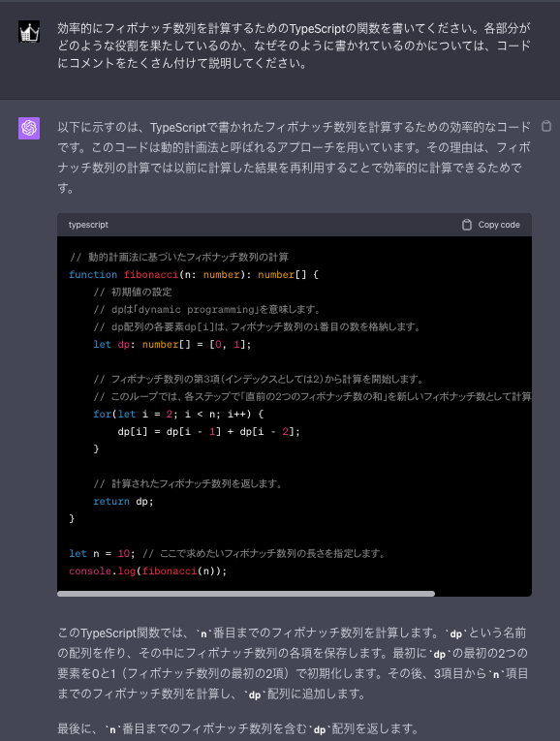Click the ChatGPT purple logo avatar
The image size is (560, 741).
click(29, 128)
